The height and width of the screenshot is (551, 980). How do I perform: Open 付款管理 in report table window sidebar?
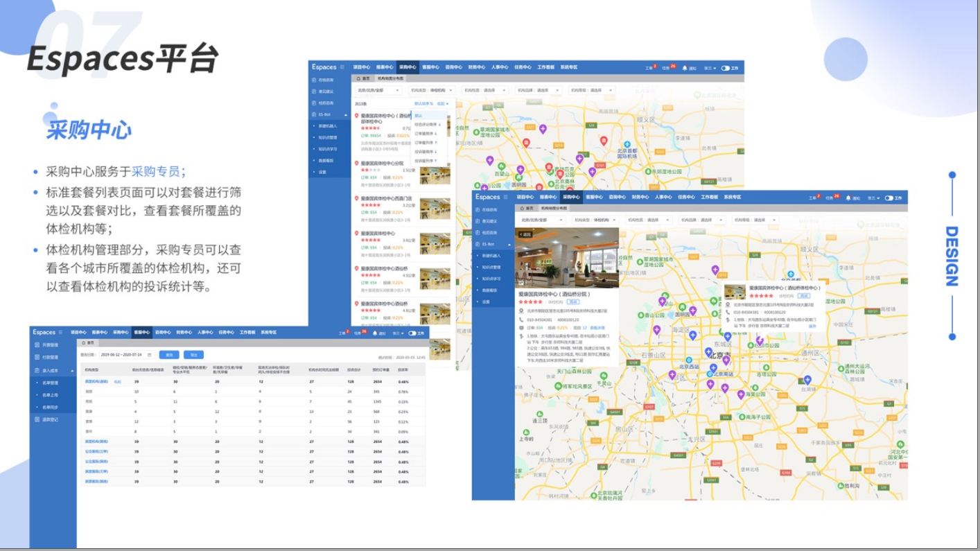click(46, 357)
